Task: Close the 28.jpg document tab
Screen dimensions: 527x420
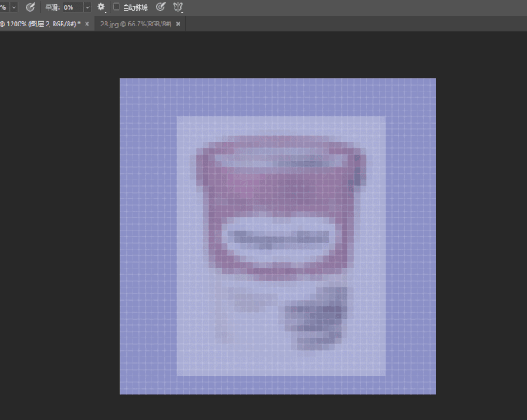Action: (x=177, y=24)
